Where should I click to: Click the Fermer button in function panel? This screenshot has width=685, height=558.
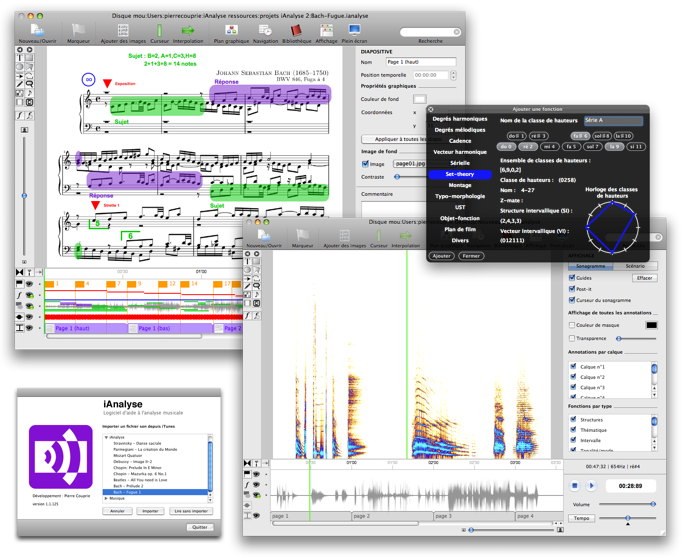pos(471,256)
